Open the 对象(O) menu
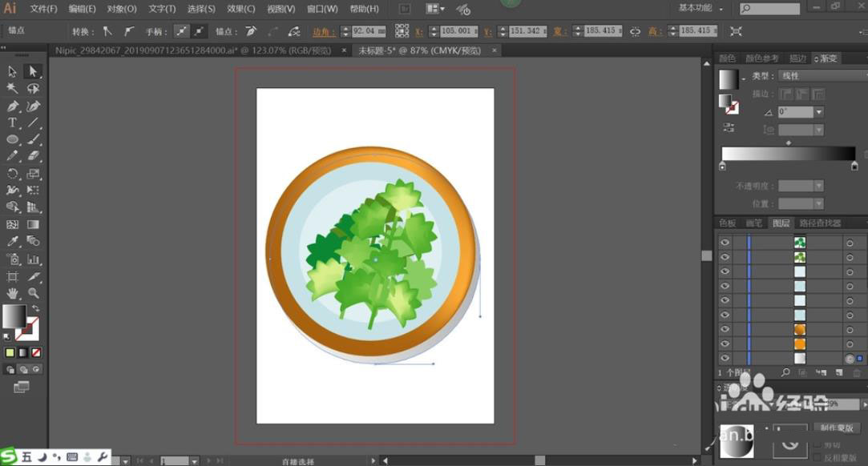Image resolution: width=868 pixels, height=466 pixels. tap(122, 9)
